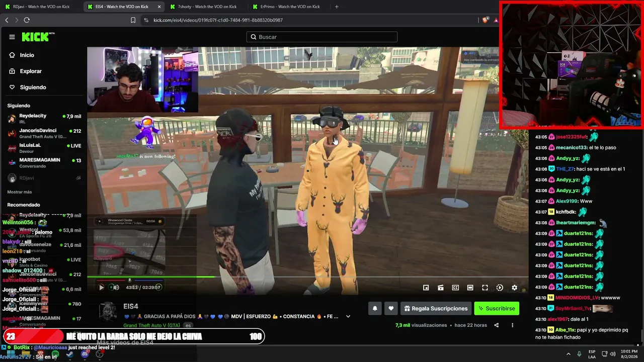The width and height of the screenshot is (644, 362).
Task: Click chat user mecanico133's name
Action: [572, 147]
